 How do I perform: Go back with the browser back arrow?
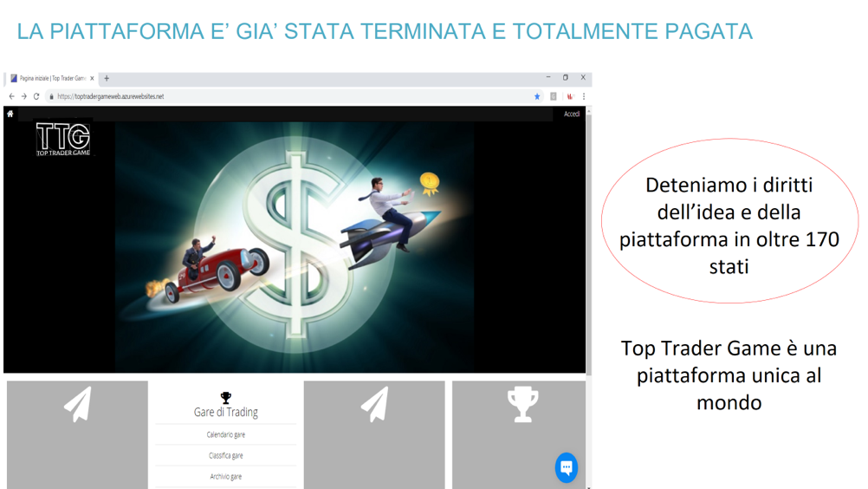12,96
